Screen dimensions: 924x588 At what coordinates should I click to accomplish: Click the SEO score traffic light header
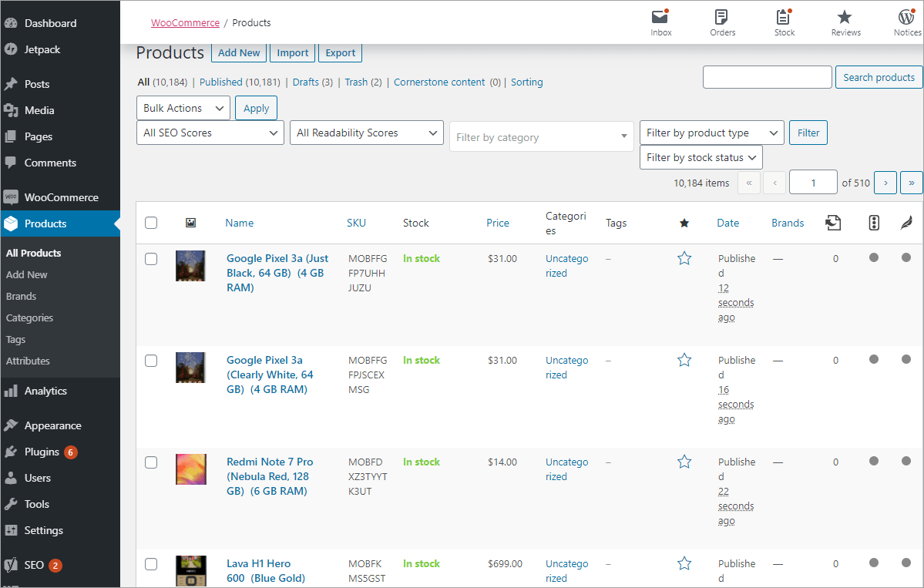click(x=874, y=223)
